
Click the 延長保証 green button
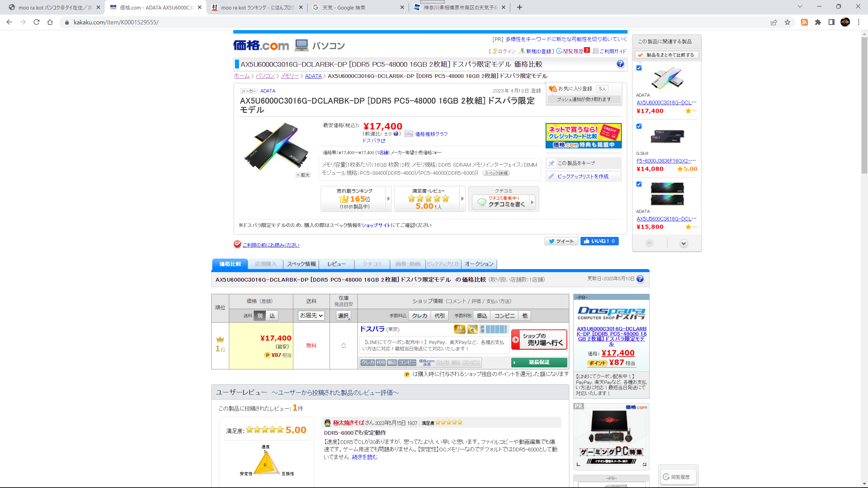tap(539, 362)
